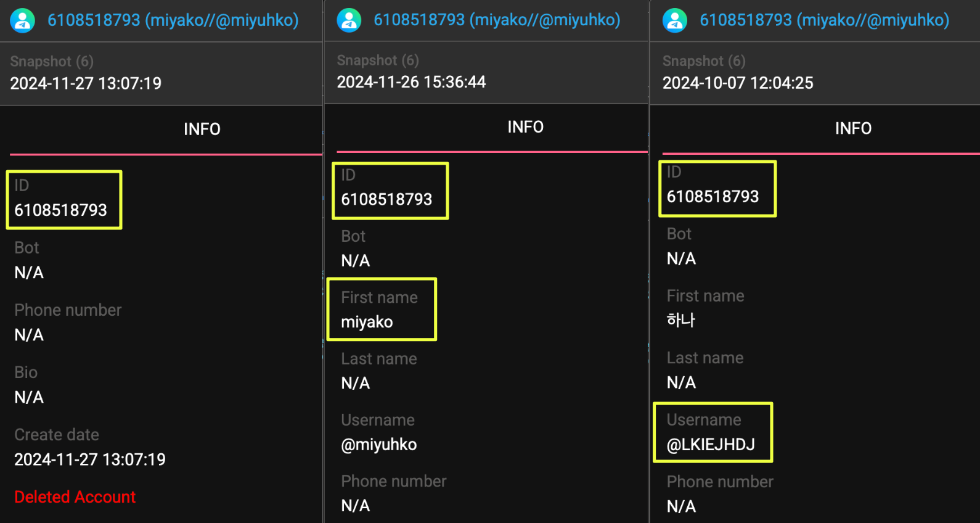Switch to INFO tab above the @LKIEJHDJ username
980x523 pixels.
853,129
